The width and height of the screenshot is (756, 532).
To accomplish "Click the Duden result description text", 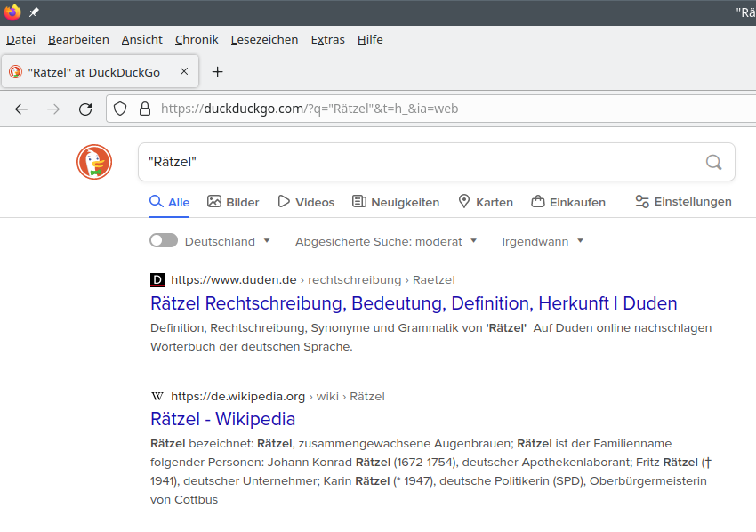I will pyautogui.click(x=431, y=337).
